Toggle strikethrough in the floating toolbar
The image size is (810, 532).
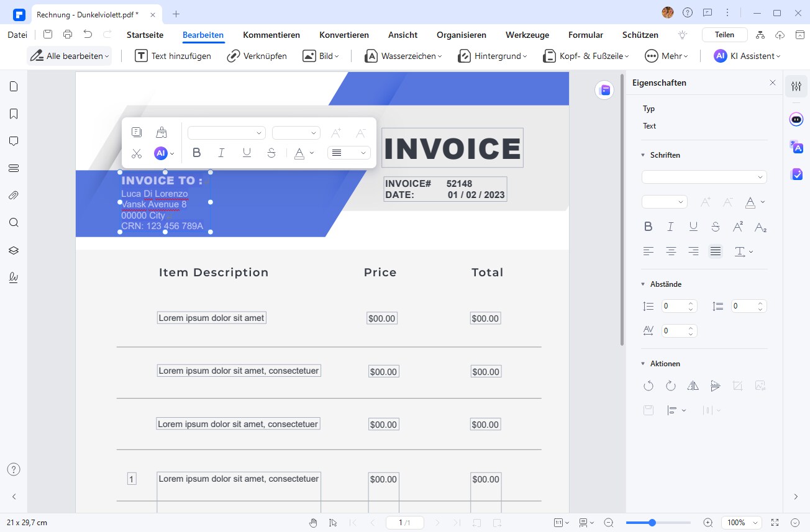click(271, 153)
